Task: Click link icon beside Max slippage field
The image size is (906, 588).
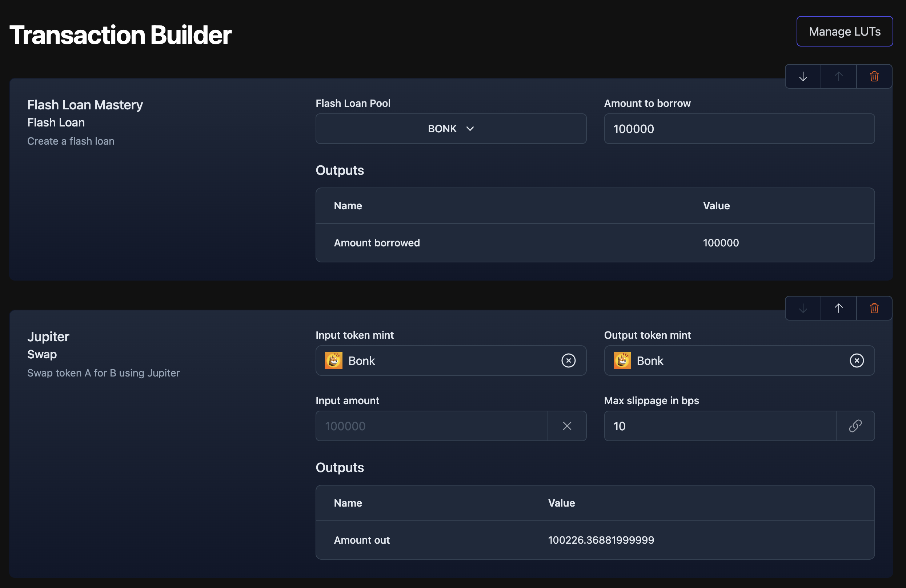Action: [855, 426]
